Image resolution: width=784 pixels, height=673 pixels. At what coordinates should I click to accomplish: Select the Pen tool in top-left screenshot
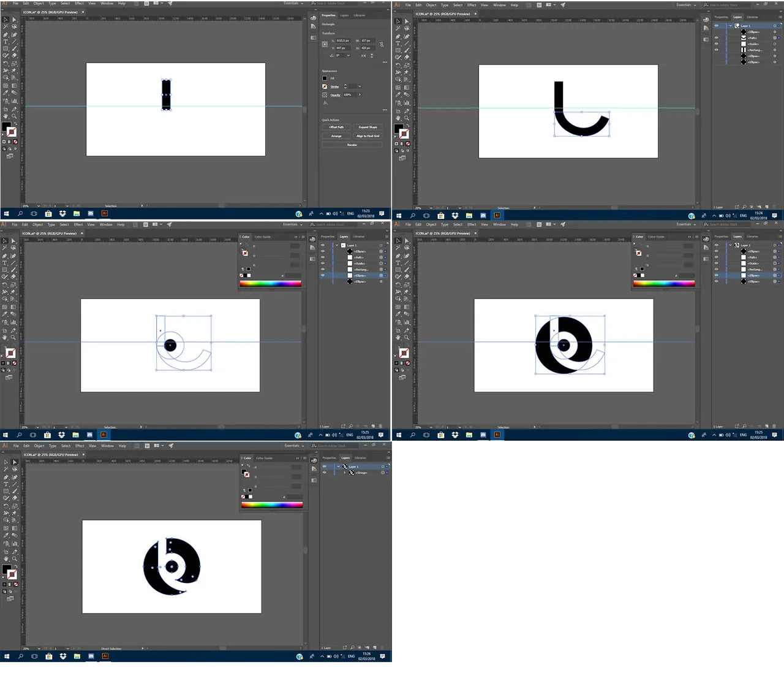tap(6, 34)
